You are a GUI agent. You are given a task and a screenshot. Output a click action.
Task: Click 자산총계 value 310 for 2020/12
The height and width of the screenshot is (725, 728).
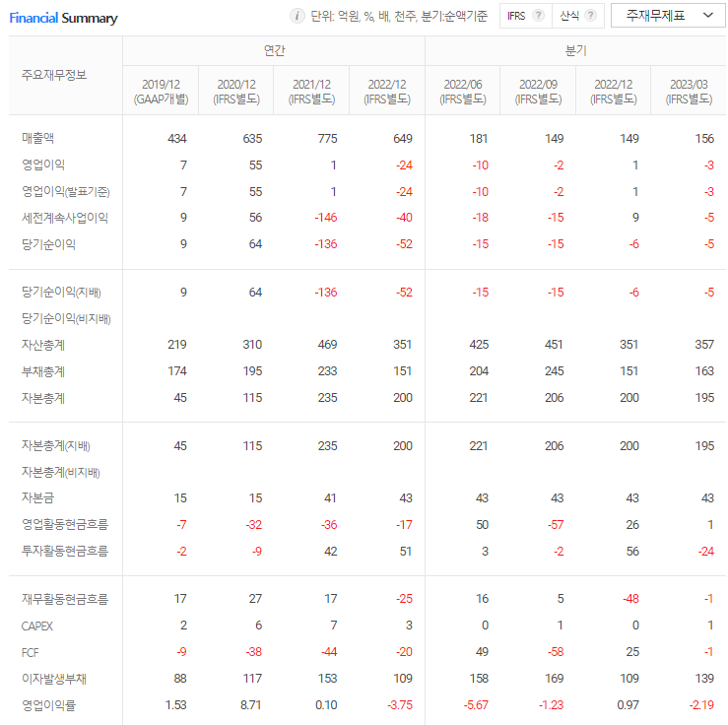point(252,345)
